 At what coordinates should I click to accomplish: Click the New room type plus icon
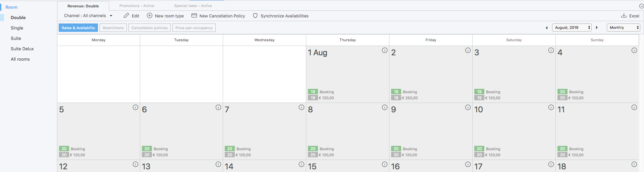point(150,15)
